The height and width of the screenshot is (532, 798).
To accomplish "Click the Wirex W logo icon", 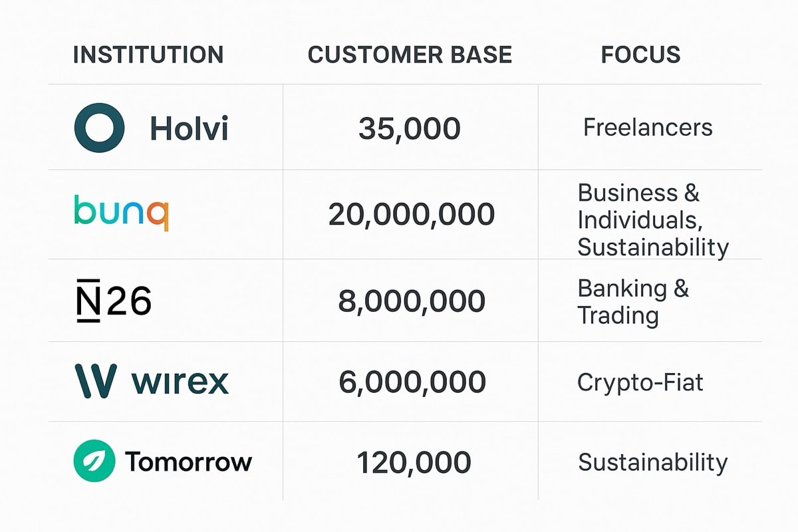I will [95, 381].
